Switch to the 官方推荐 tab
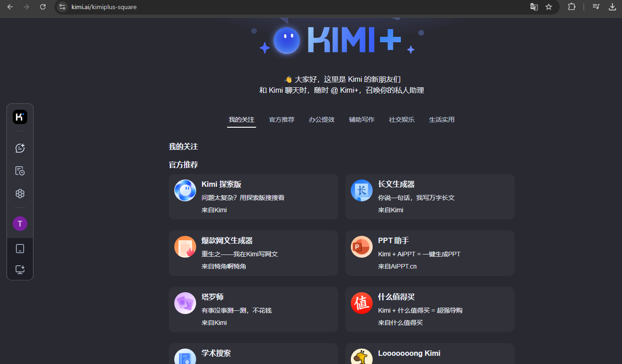The height and width of the screenshot is (364, 622). coord(282,120)
